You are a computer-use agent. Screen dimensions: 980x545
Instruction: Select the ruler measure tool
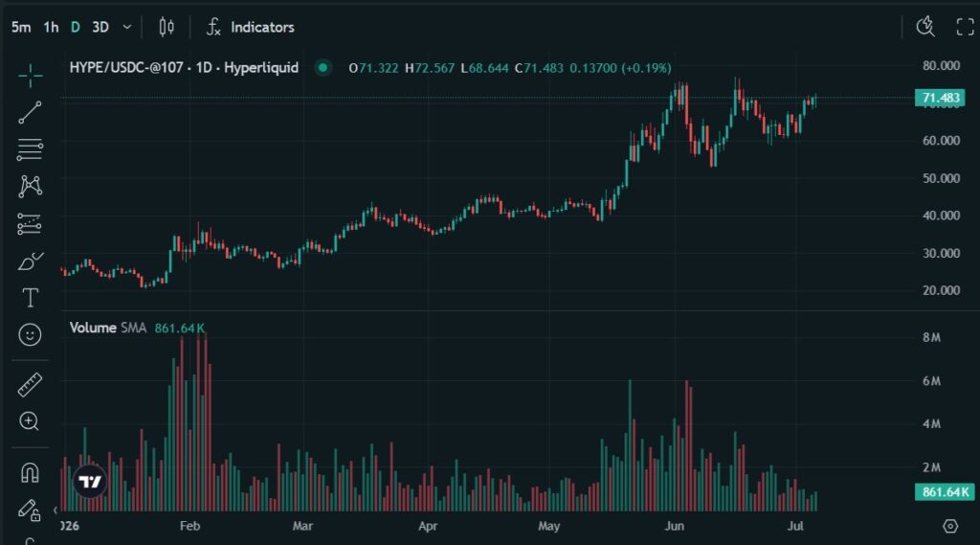[30, 384]
